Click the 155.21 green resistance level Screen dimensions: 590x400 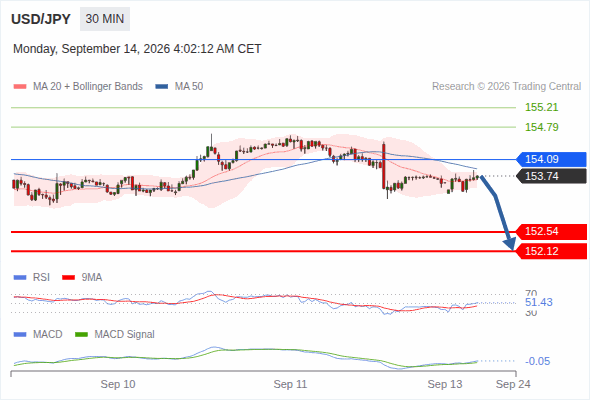tap(541, 107)
